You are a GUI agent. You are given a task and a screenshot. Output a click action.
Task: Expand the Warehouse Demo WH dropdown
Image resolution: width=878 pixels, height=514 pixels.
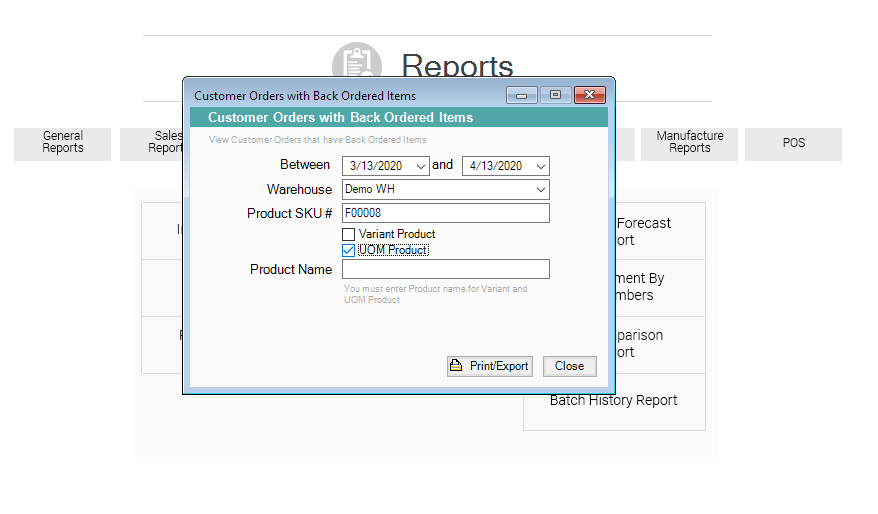click(540, 189)
